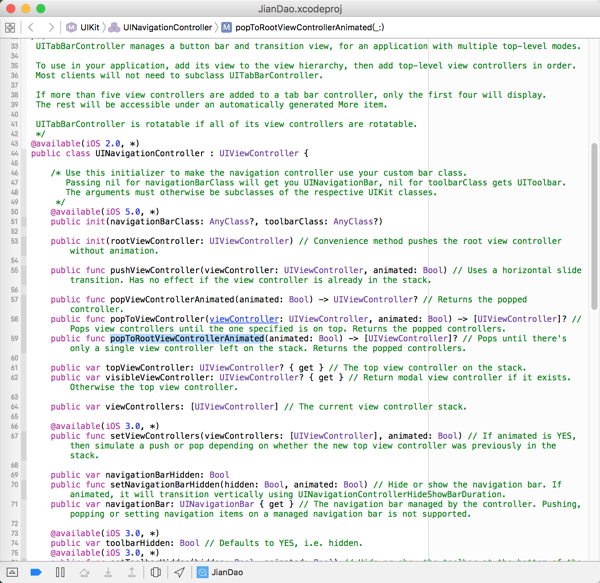
Task: Click AnyClass? type after navigationBarClass
Action: 232,221
